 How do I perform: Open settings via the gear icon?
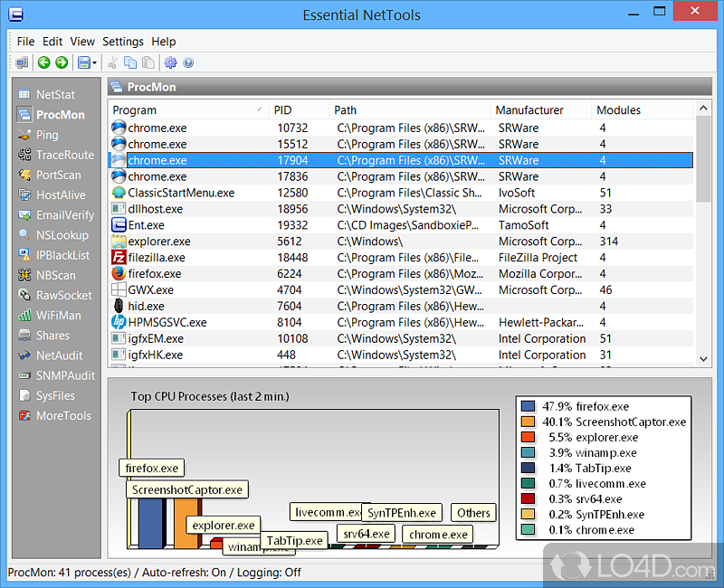170,62
